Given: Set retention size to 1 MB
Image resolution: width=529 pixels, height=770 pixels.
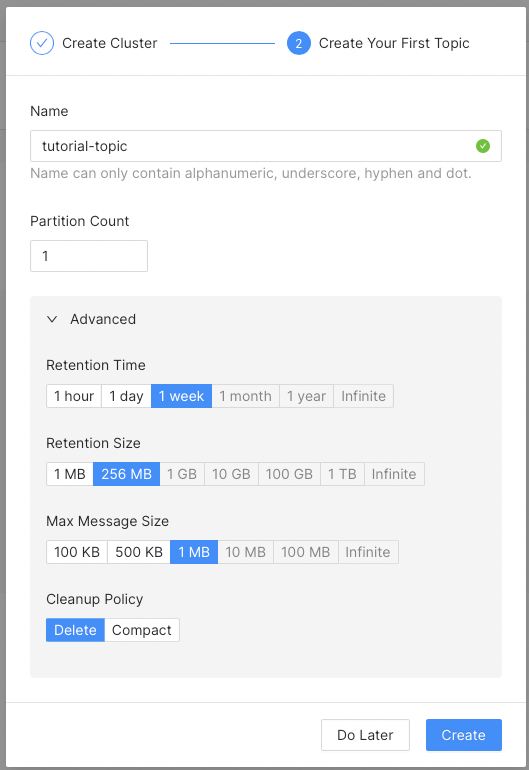Looking at the screenshot, I should click(x=70, y=474).
